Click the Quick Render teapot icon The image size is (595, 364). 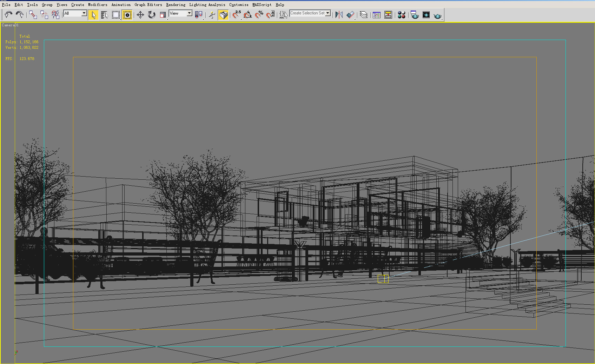click(437, 15)
